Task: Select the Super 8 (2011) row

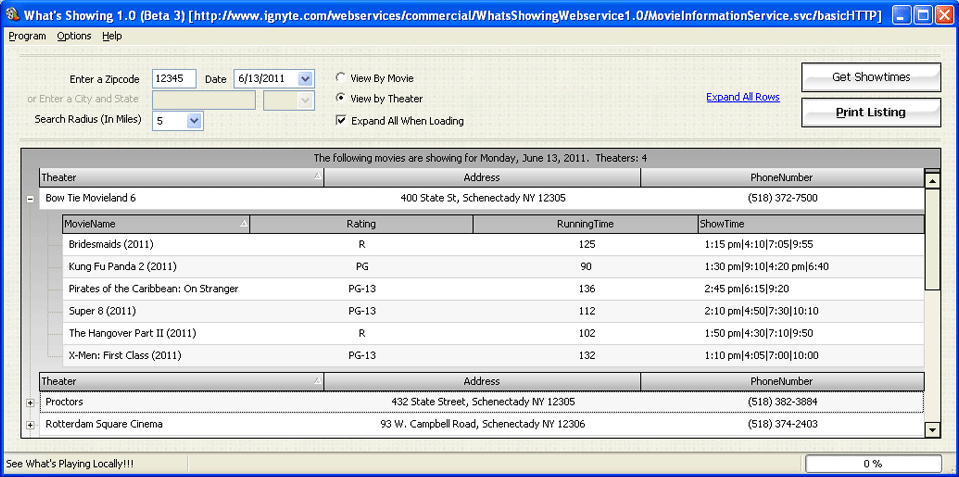Action: click(x=493, y=311)
